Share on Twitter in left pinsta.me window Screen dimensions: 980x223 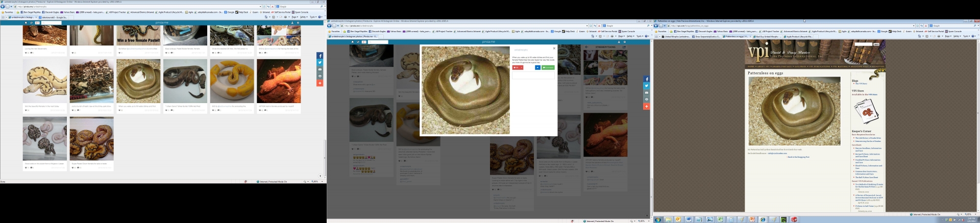[320, 62]
